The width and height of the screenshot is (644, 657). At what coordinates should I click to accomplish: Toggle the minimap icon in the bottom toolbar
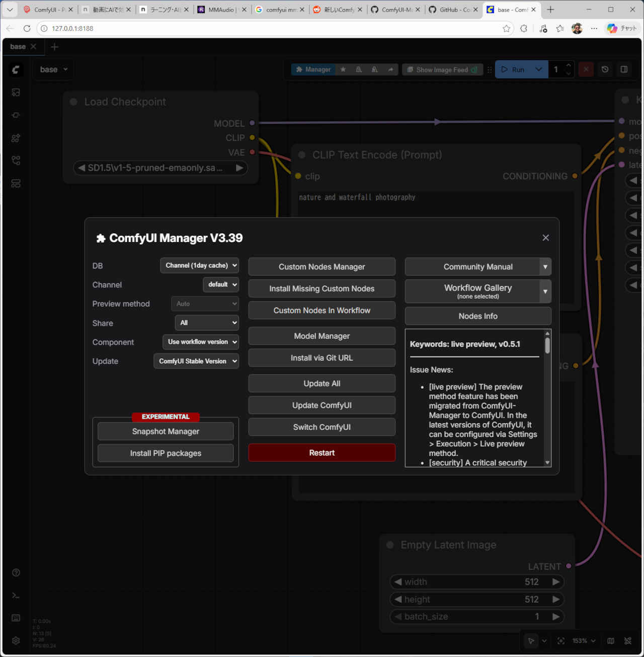pyautogui.click(x=611, y=641)
